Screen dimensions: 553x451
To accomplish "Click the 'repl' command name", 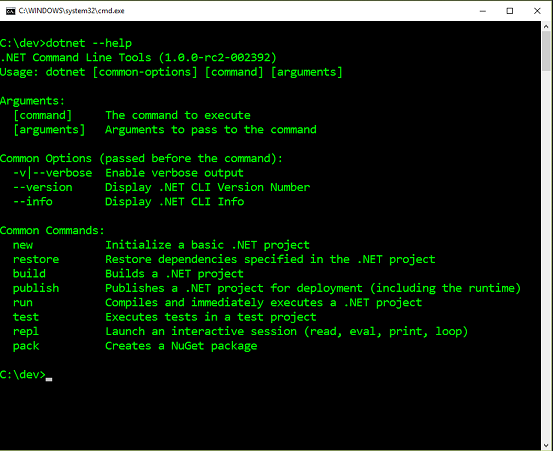I will click(x=26, y=331).
